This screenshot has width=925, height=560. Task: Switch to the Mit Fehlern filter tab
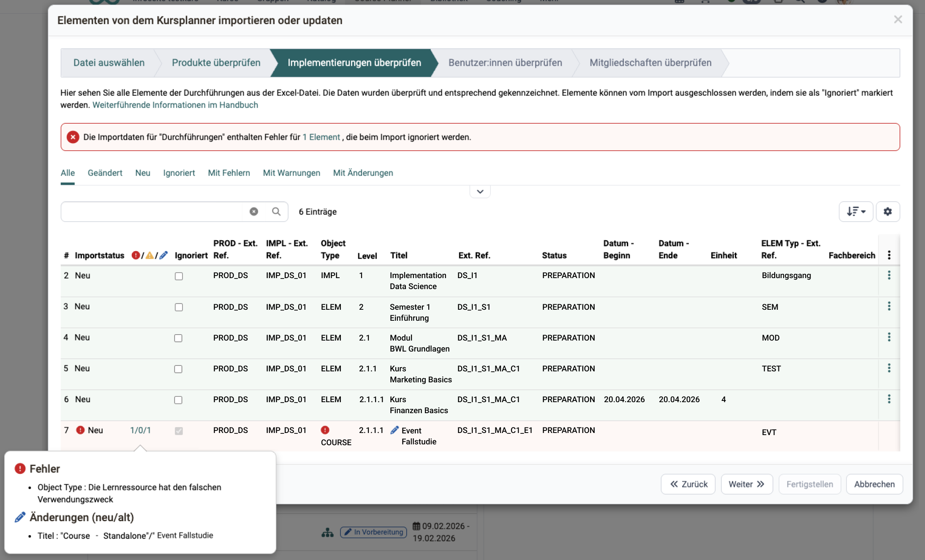pos(229,173)
